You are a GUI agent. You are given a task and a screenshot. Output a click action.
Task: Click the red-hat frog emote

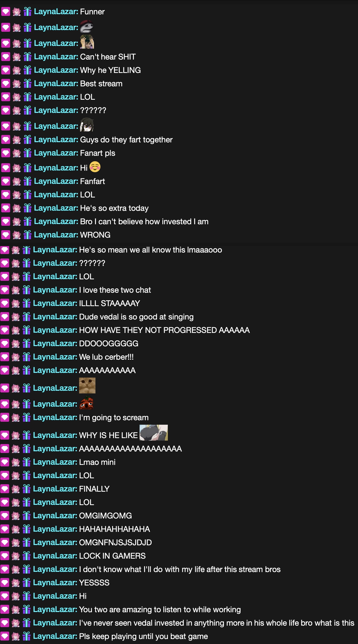87,27
